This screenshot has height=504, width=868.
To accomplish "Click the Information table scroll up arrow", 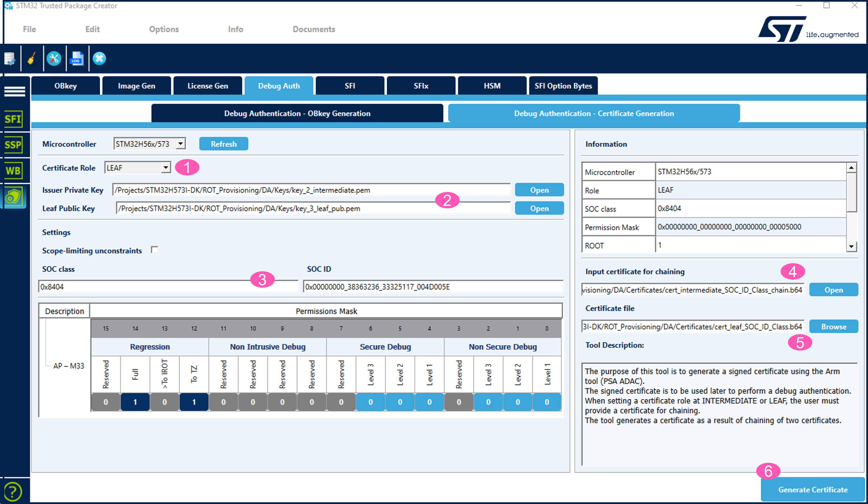I will point(851,168).
